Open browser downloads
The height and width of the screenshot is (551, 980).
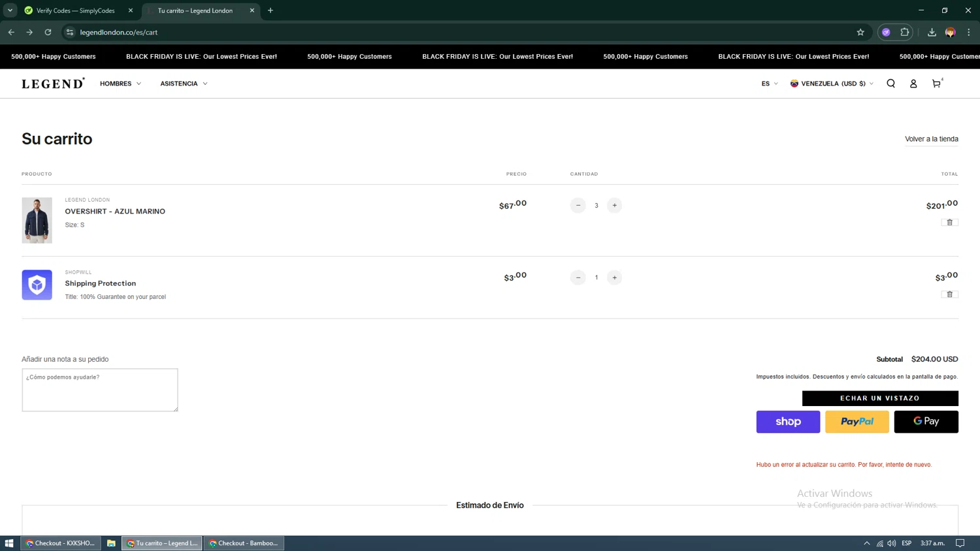tap(932, 32)
